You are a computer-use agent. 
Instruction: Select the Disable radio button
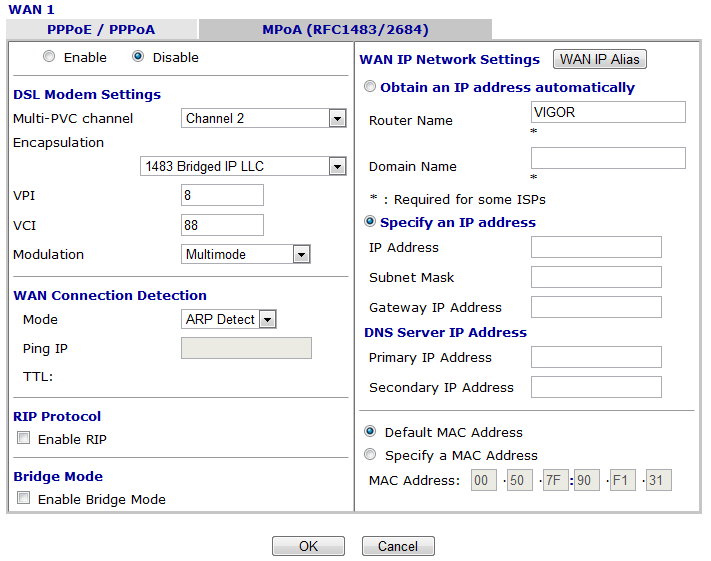[138, 57]
